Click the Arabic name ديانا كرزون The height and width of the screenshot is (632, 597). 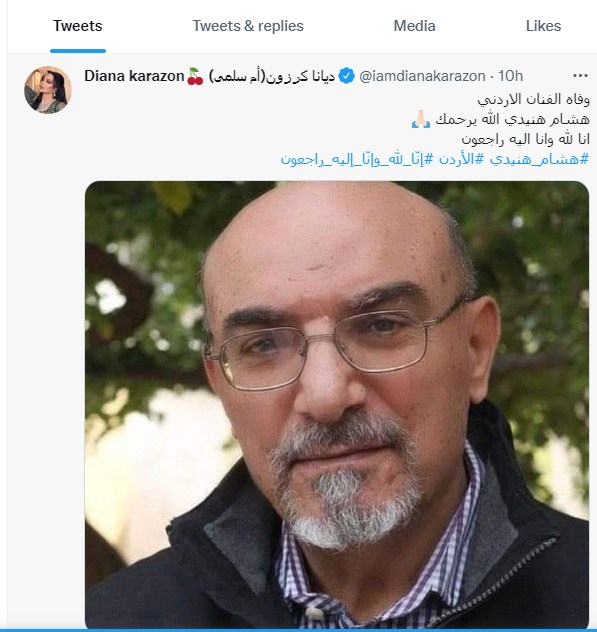pyautogui.click(x=300, y=76)
